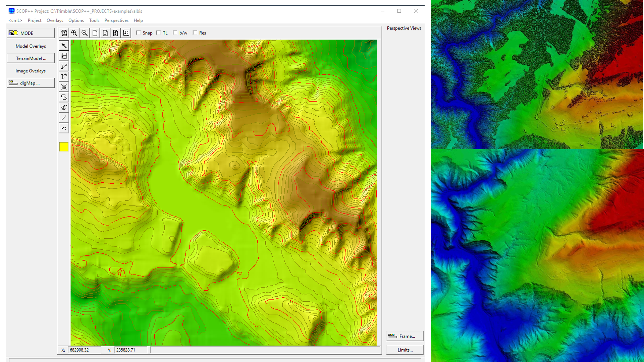Check the Res checkbox

195,33
